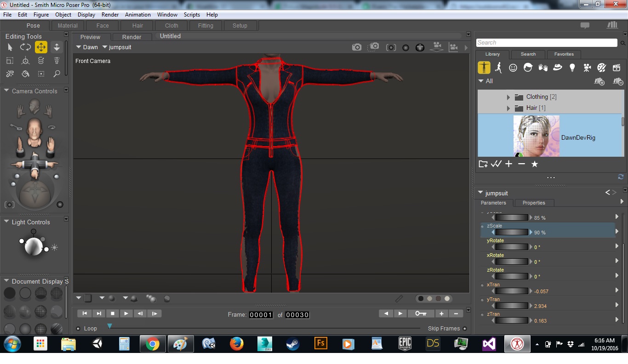This screenshot has height=364, width=628.
Task: Open the Dawn figure dropdown
Action: [x=87, y=47]
